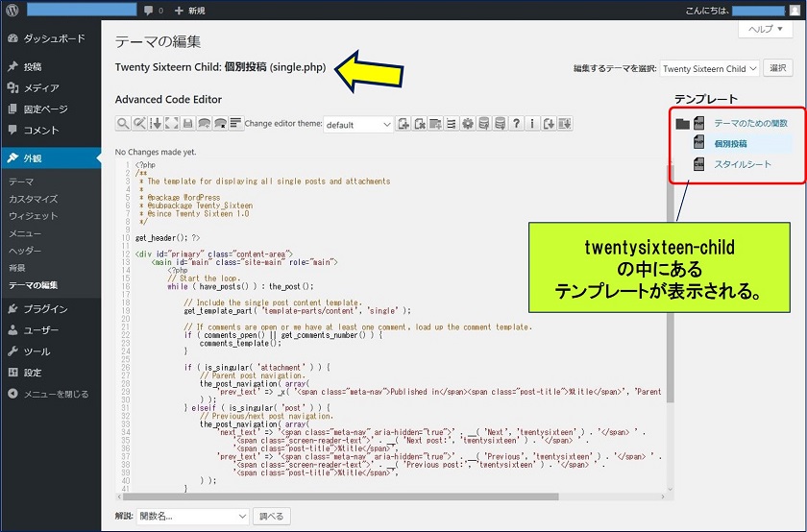Click the 選択 button
Viewport: 807px width, 532px height.
point(777,68)
